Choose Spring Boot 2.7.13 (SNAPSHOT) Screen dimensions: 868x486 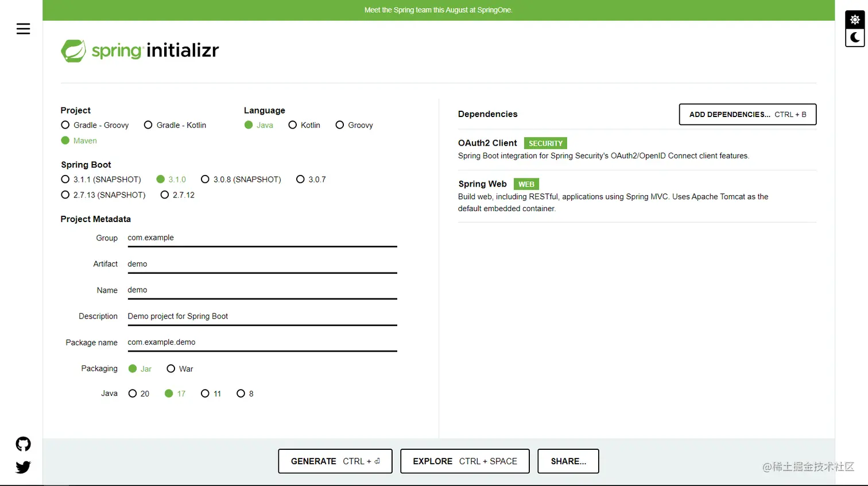[65, 195]
